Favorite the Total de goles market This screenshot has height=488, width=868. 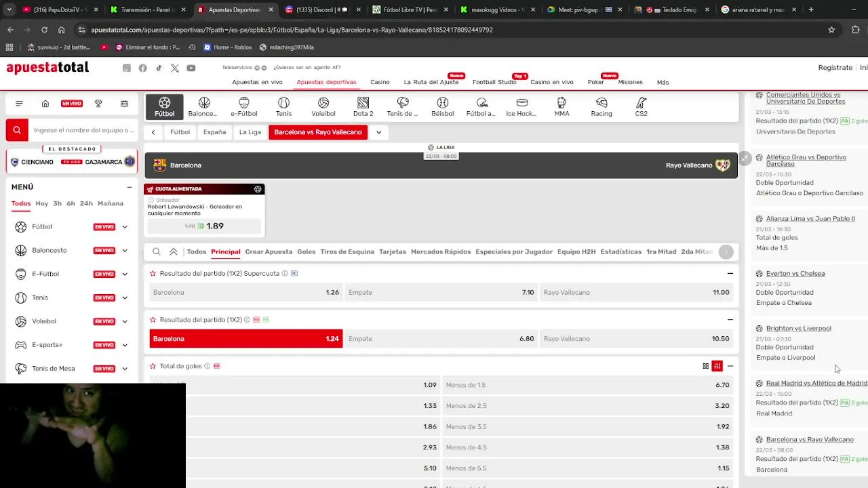pos(153,366)
